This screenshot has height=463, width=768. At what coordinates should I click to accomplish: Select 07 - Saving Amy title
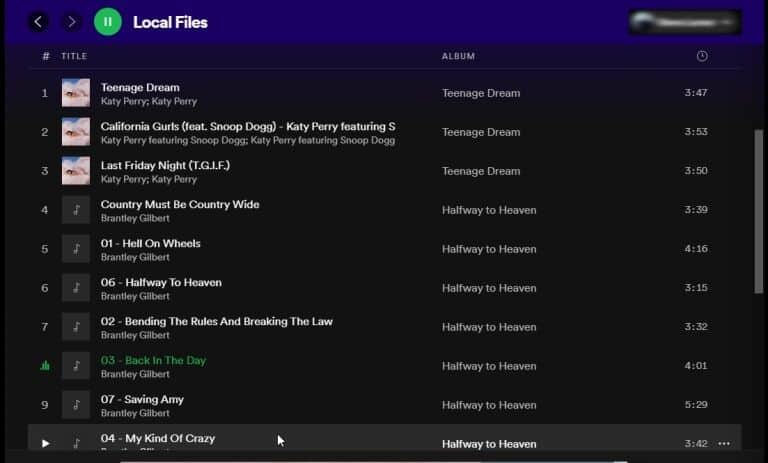click(x=142, y=399)
